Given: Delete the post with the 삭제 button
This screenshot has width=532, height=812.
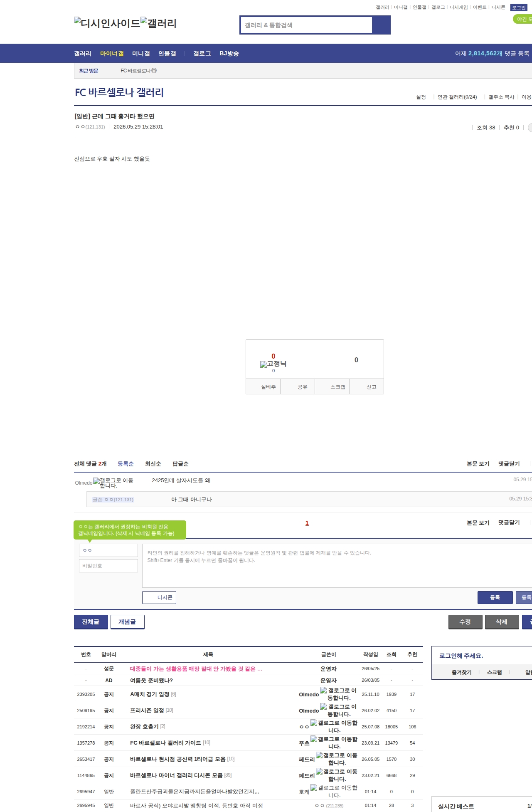Looking at the screenshot, I should pyautogui.click(x=502, y=622).
